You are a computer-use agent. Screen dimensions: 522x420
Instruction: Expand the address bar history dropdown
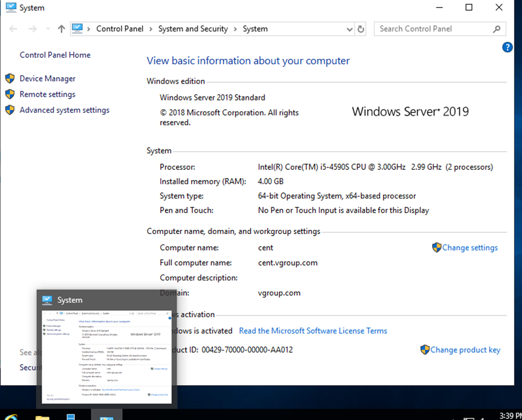click(x=350, y=29)
